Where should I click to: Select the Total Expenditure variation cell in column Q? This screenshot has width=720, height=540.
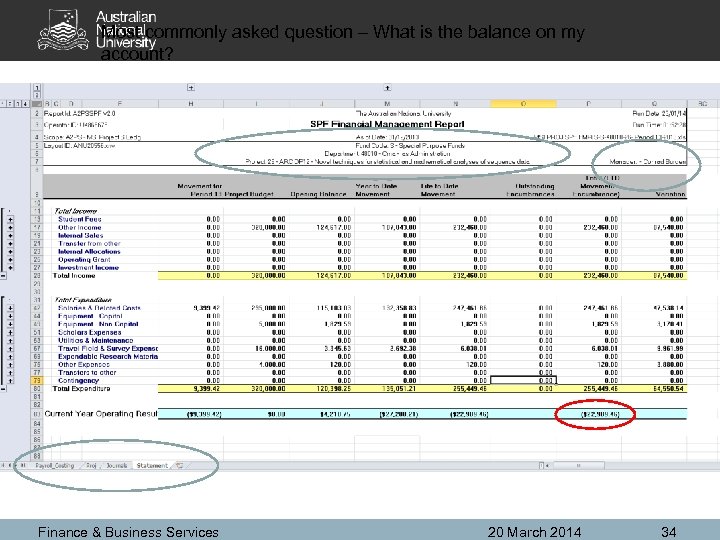click(x=654, y=389)
